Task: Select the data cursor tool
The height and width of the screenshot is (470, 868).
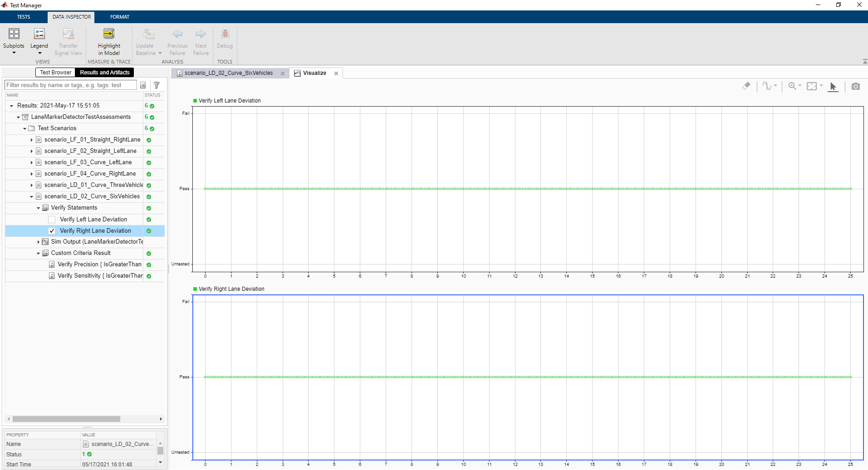Action: [833, 86]
